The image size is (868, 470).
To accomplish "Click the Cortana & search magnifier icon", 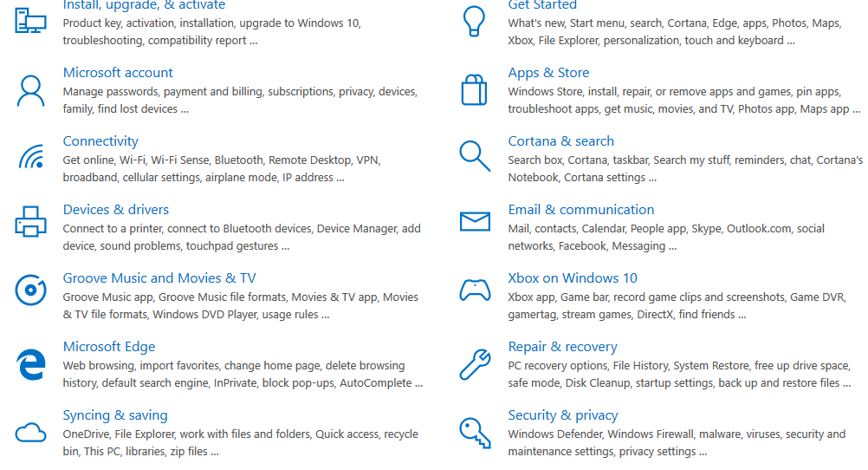I will 475,156.
